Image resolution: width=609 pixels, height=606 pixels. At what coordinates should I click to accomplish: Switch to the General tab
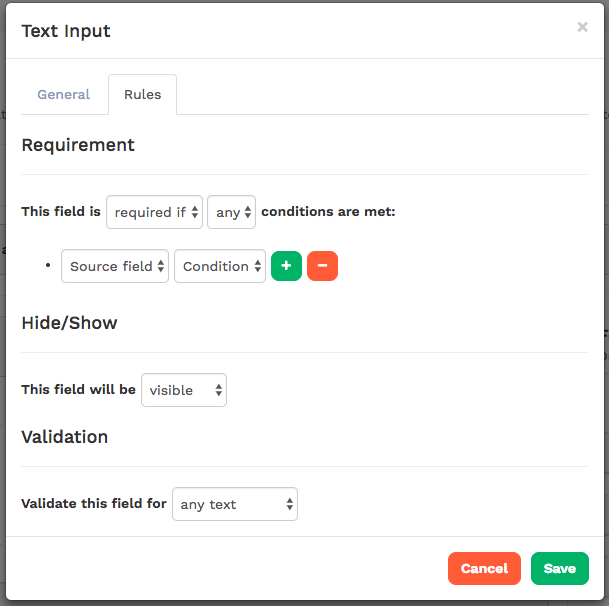point(64,95)
